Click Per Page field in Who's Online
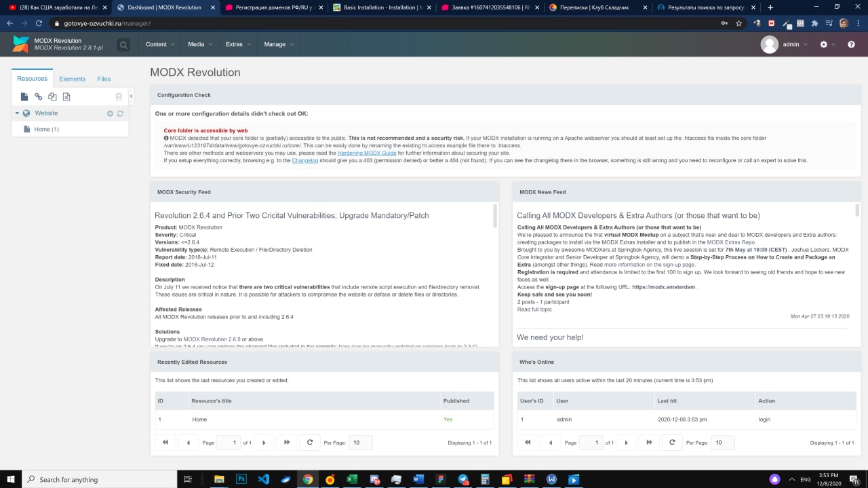The image size is (868, 488). [723, 443]
